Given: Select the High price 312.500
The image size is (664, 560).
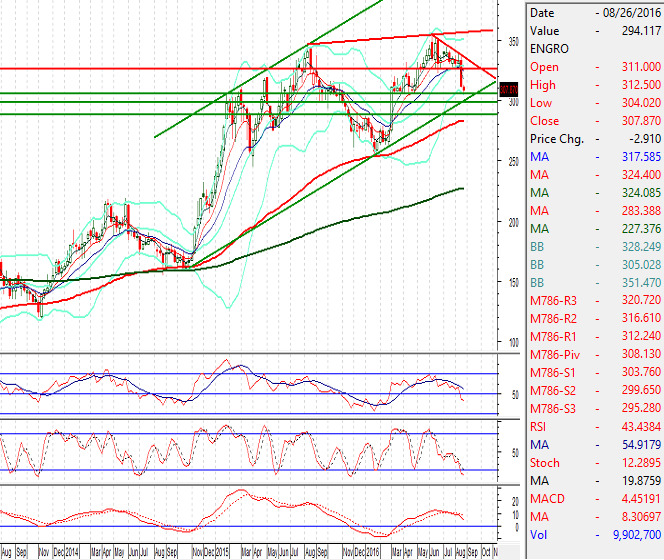Looking at the screenshot, I should [641, 85].
